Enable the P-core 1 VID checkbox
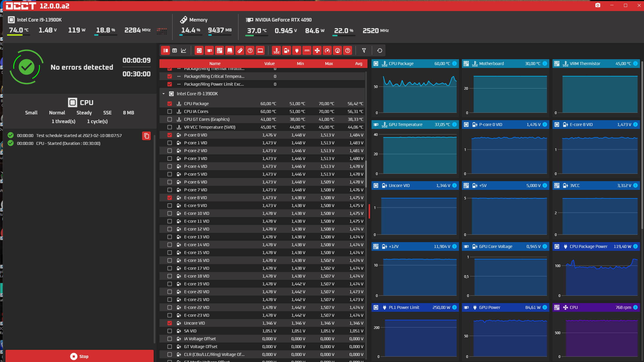The width and height of the screenshot is (644, 362). coord(170,143)
